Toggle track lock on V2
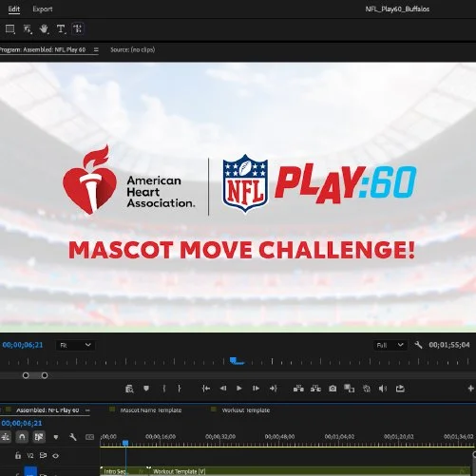This screenshot has width=476, height=476. 18,456
